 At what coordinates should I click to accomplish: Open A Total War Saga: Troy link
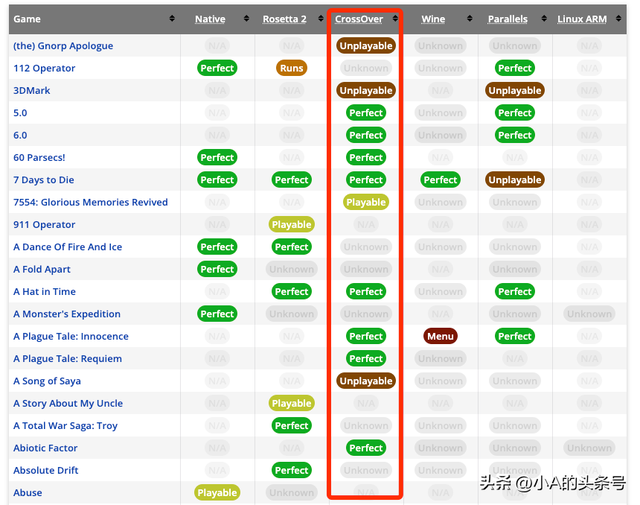[x=65, y=426]
